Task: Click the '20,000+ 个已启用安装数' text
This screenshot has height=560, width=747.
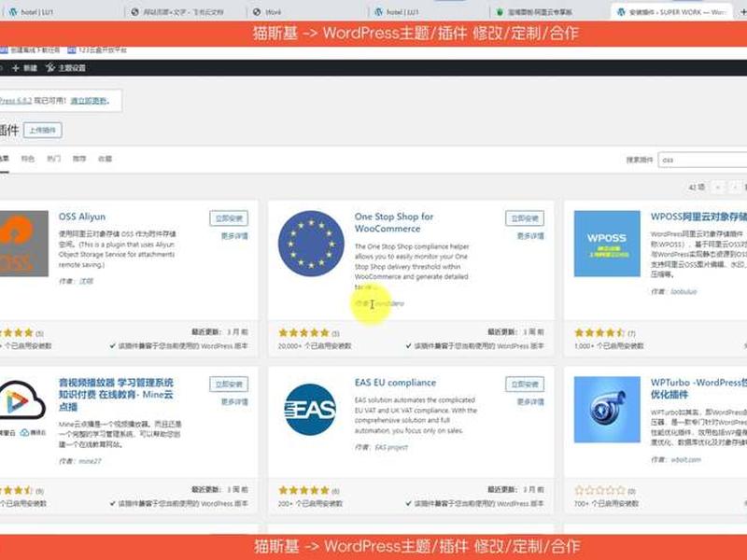Action: (315, 345)
